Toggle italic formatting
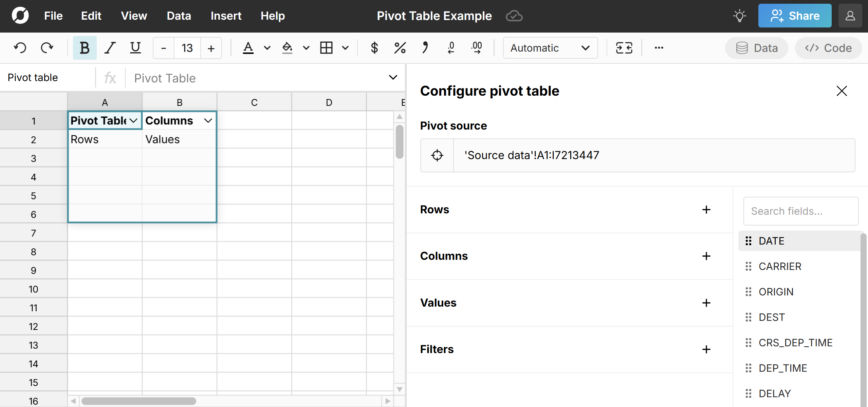 click(110, 47)
